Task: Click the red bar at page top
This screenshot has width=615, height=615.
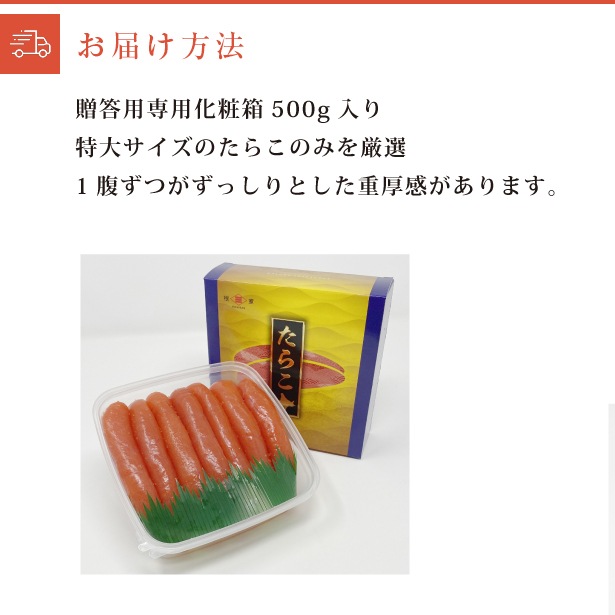Action: point(308,2)
